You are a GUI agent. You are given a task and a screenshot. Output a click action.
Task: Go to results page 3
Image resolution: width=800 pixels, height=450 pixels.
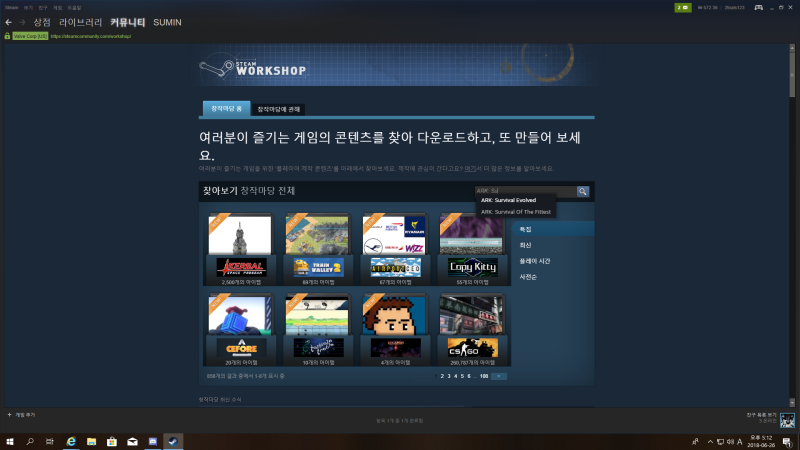[x=449, y=376]
